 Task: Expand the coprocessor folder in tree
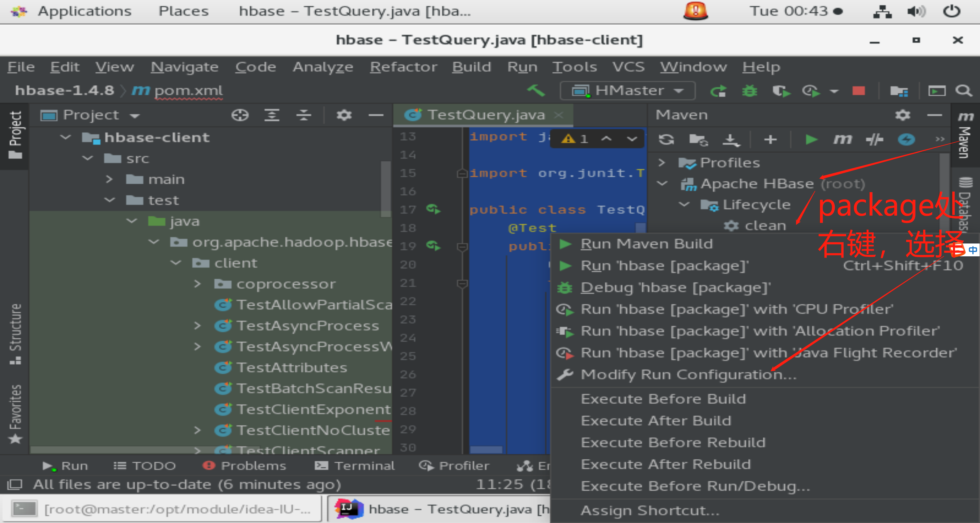point(197,284)
